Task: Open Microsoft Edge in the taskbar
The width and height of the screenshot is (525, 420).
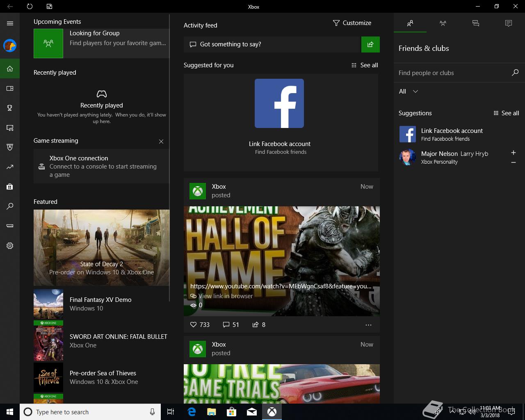Action: coord(192,412)
